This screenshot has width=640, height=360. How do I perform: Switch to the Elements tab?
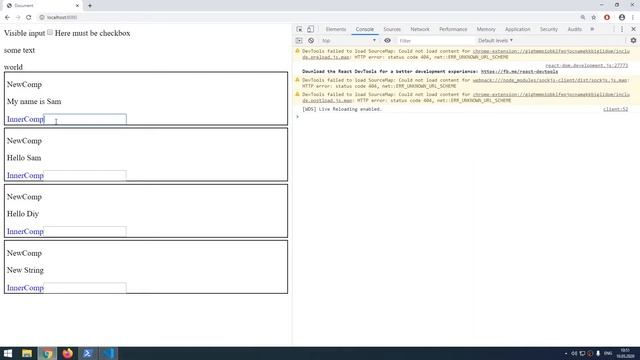(336, 29)
